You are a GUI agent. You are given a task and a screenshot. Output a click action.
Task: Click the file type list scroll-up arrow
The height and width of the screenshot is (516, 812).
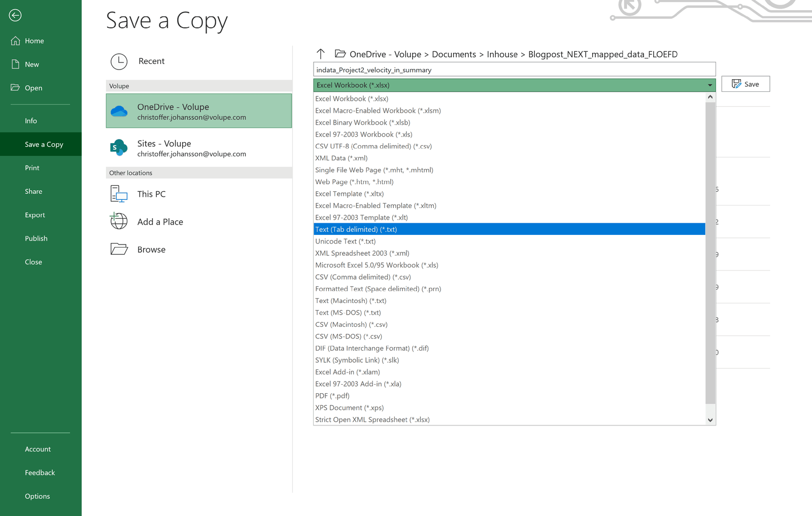(710, 97)
